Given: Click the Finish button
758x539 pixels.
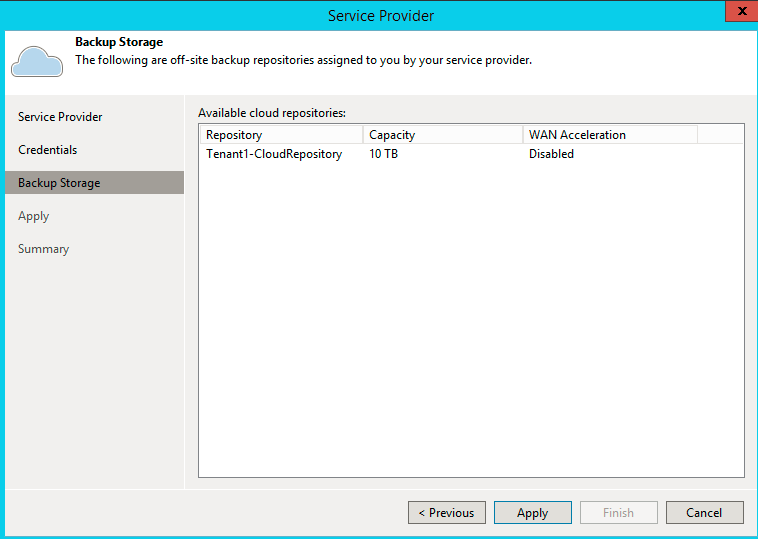Looking at the screenshot, I should tap(619, 512).
